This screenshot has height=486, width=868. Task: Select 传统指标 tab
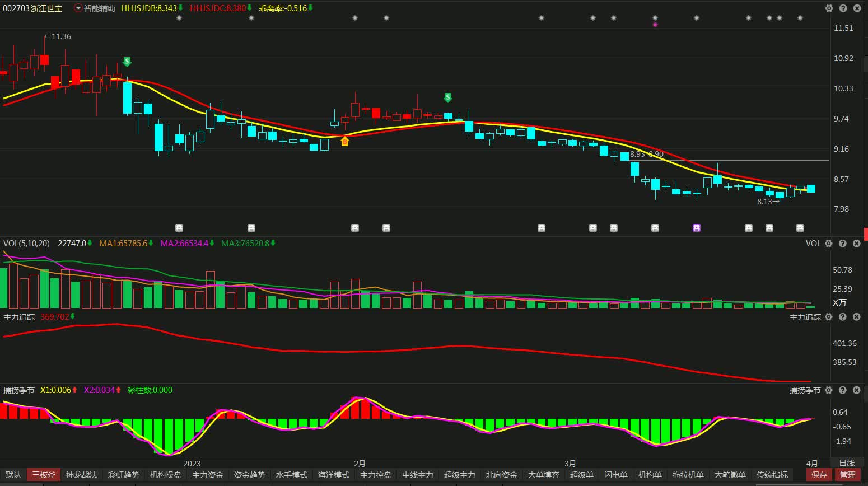point(772,475)
